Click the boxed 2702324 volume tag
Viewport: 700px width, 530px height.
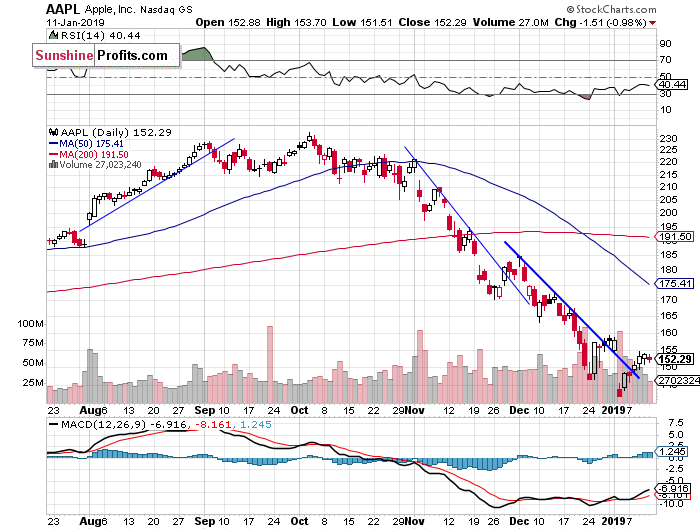click(679, 380)
